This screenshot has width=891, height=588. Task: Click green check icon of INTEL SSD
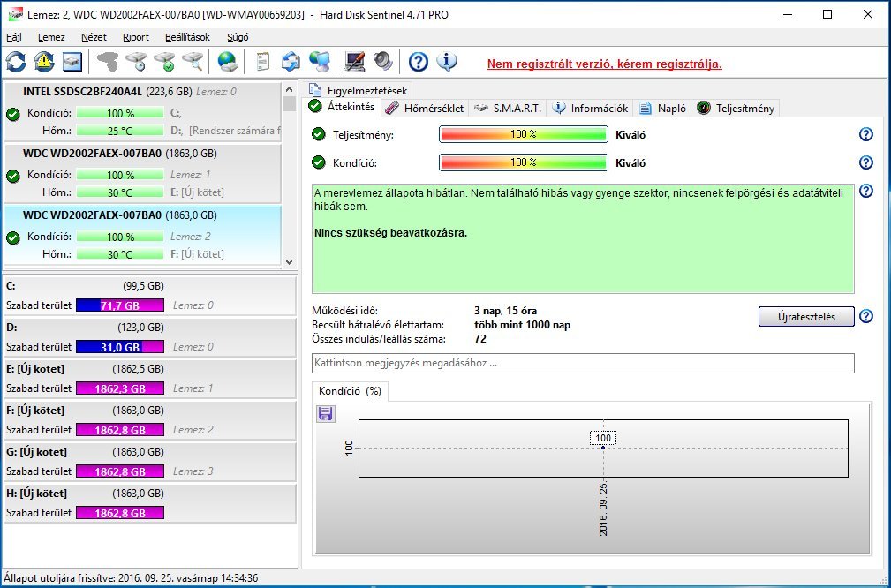pos(13,115)
